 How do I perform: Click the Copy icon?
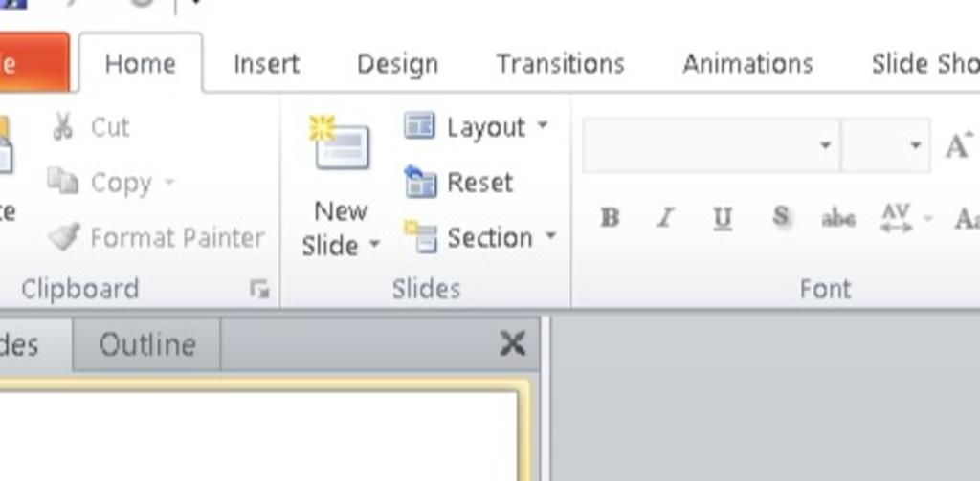(63, 182)
